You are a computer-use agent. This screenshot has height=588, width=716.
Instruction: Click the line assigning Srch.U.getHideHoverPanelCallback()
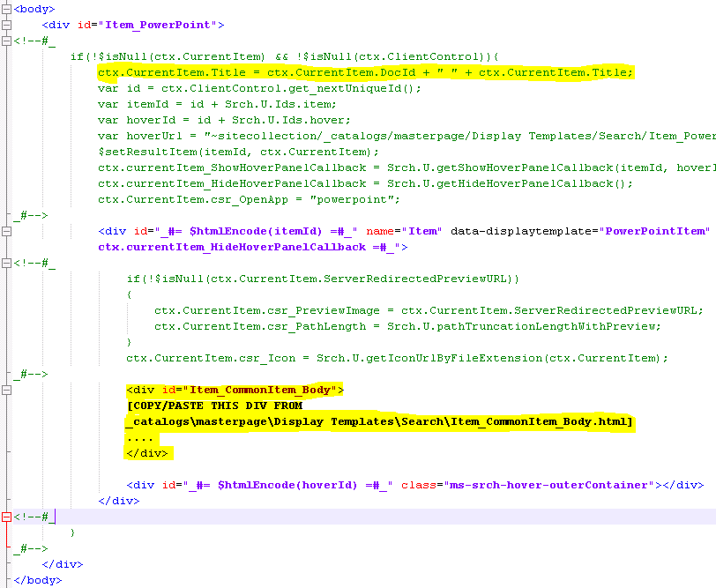(365, 183)
